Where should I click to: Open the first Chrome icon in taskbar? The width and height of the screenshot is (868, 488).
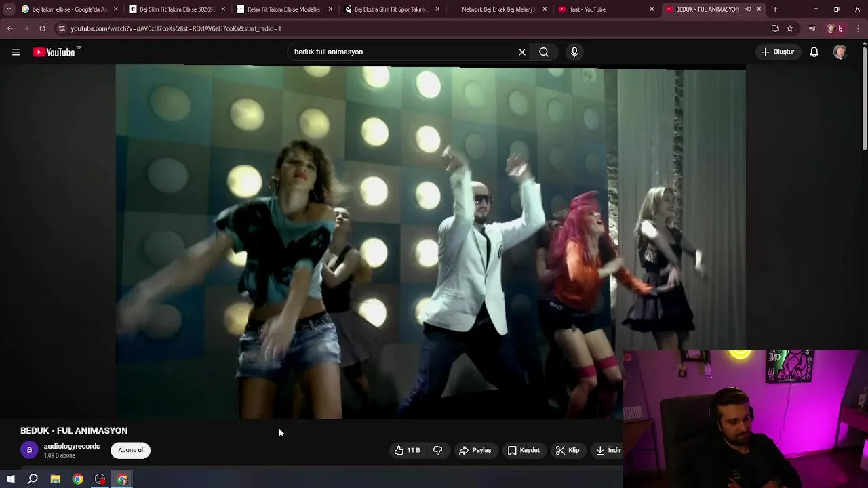tap(78, 479)
